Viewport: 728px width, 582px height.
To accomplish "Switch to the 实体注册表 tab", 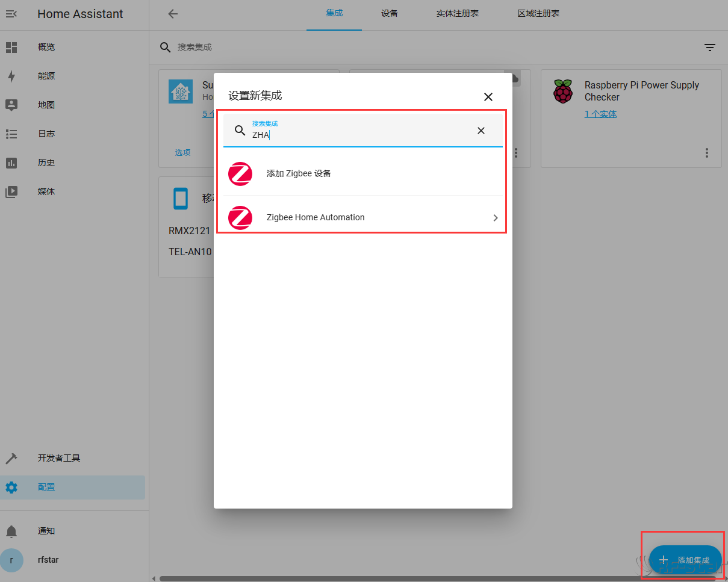I will click(x=458, y=13).
